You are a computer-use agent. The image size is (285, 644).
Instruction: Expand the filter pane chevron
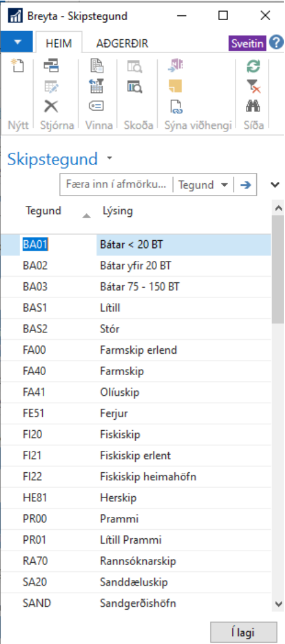click(x=275, y=185)
